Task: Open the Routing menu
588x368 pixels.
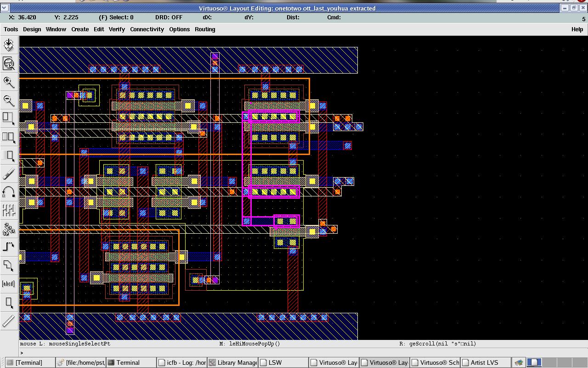Action: [205, 29]
